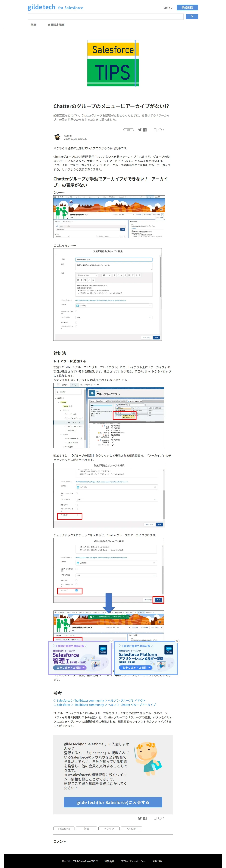Close the アプリケーションビルダー基礎 ad banner

pos(177,641)
